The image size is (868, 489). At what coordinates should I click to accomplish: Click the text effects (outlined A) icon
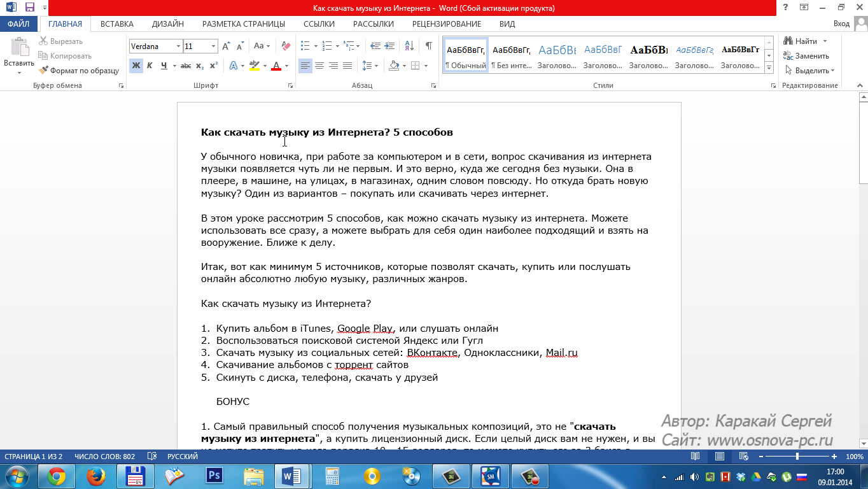(x=234, y=66)
